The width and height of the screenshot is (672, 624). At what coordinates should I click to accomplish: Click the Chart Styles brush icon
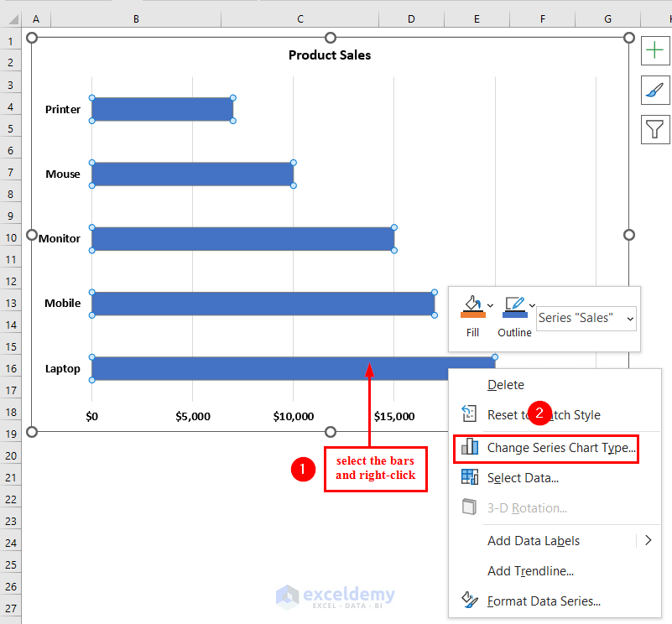point(655,90)
